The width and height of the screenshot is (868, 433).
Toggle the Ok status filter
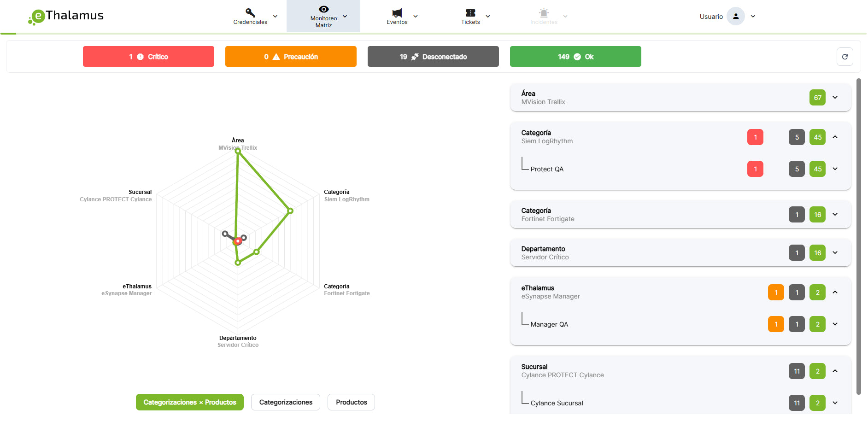pos(575,57)
